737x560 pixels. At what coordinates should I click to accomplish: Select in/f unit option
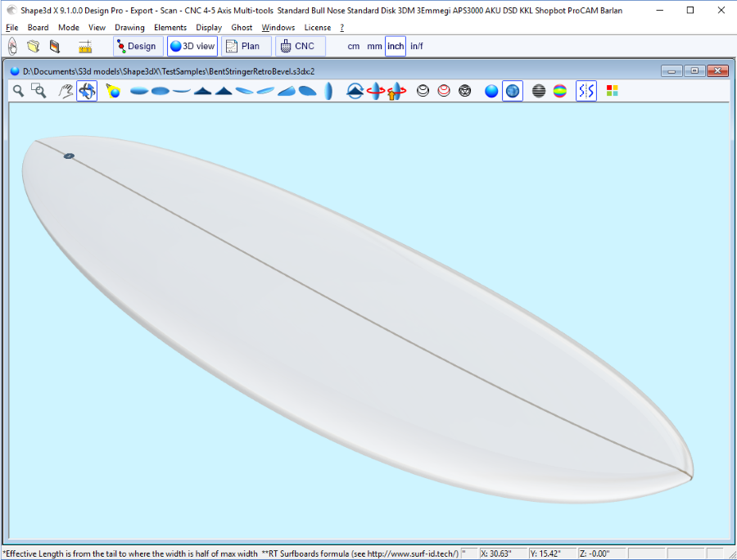(417, 47)
